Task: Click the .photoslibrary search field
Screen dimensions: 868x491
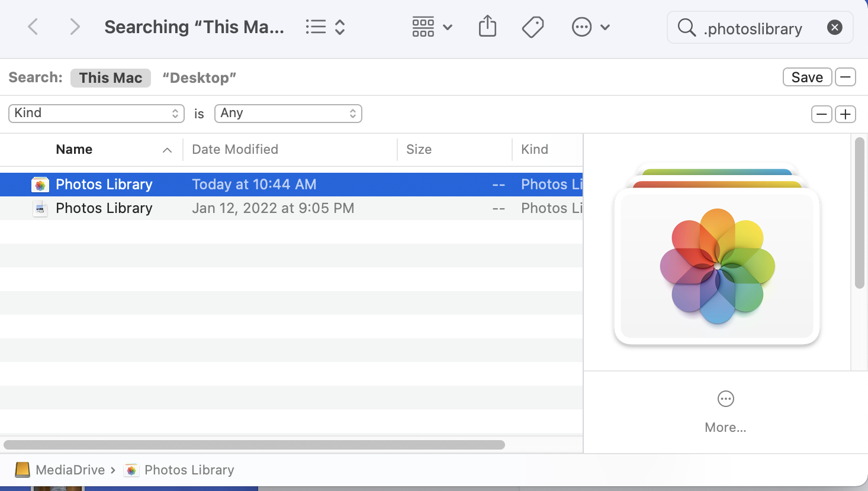Action: [x=760, y=27]
